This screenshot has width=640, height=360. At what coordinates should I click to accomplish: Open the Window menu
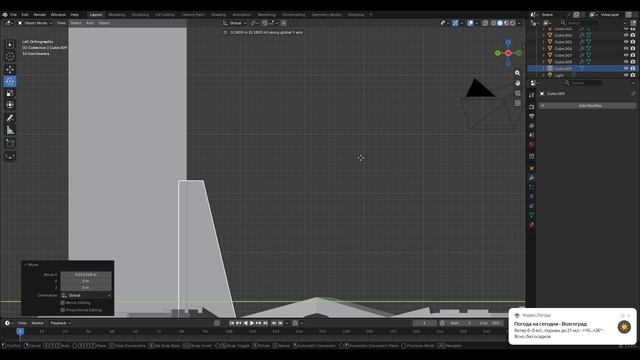click(x=58, y=14)
